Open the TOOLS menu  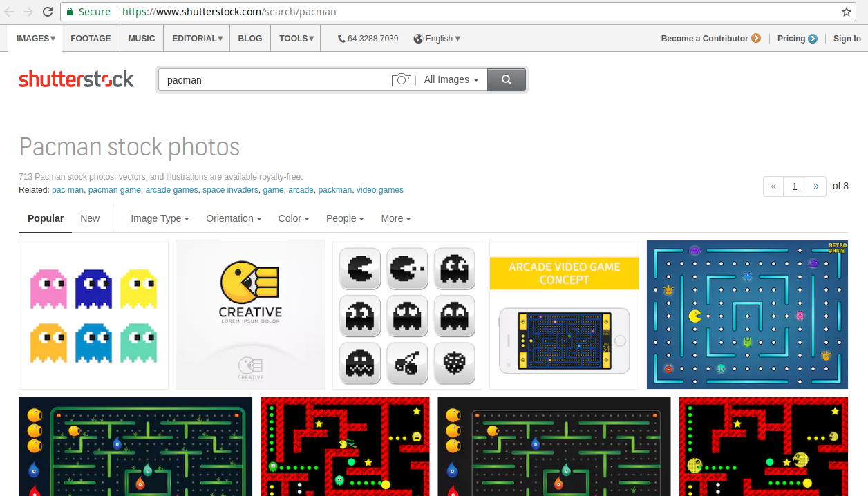[296, 39]
